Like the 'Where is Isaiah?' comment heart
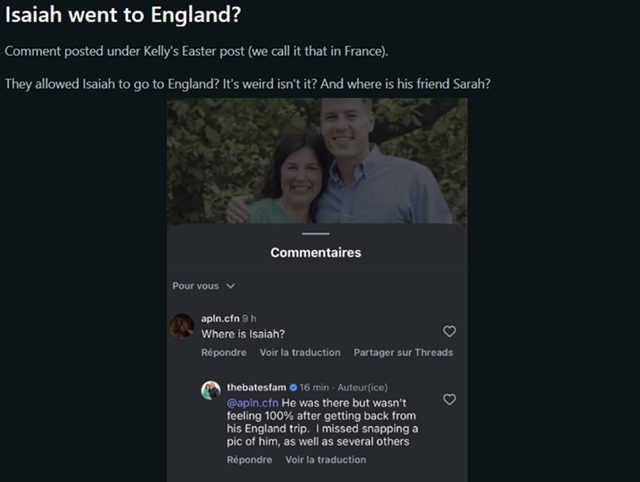 449,331
